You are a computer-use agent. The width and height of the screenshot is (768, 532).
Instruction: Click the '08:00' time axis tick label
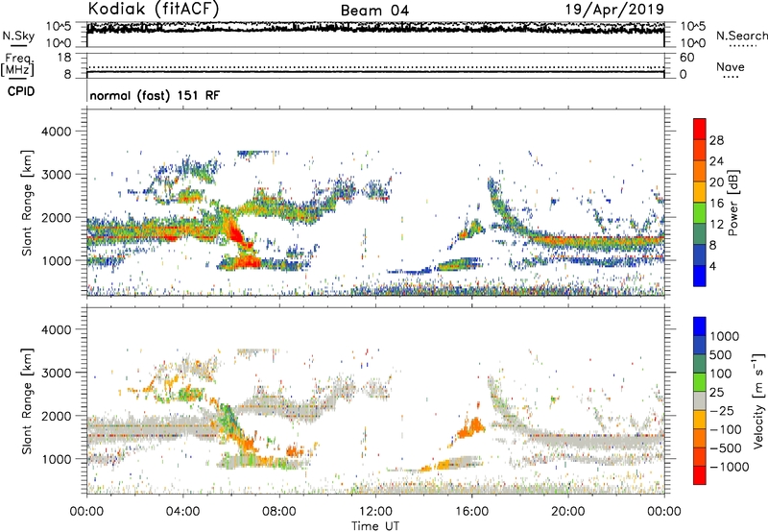(279, 512)
